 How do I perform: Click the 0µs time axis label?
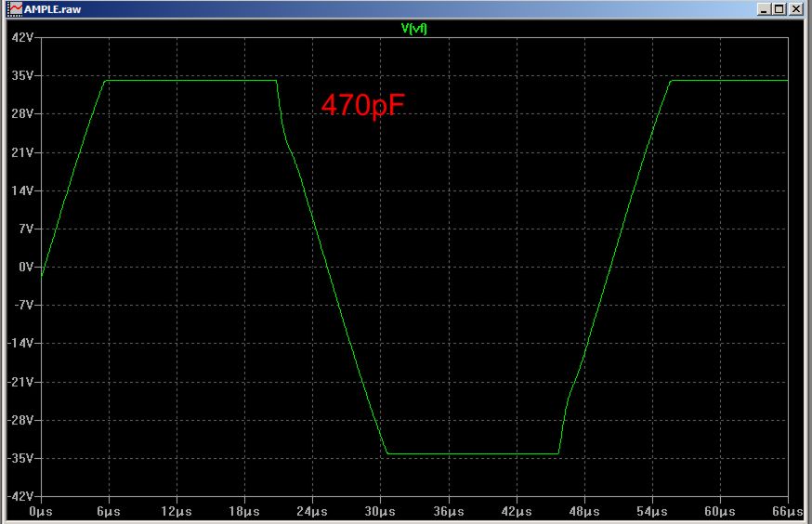(41, 512)
